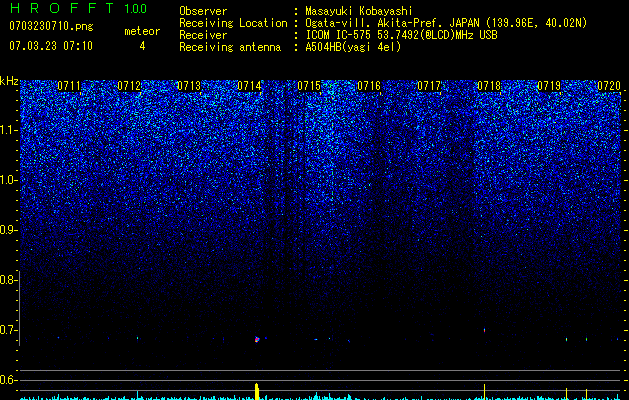
Task: Click the 1.1 kHz axis label
Action: (8, 130)
